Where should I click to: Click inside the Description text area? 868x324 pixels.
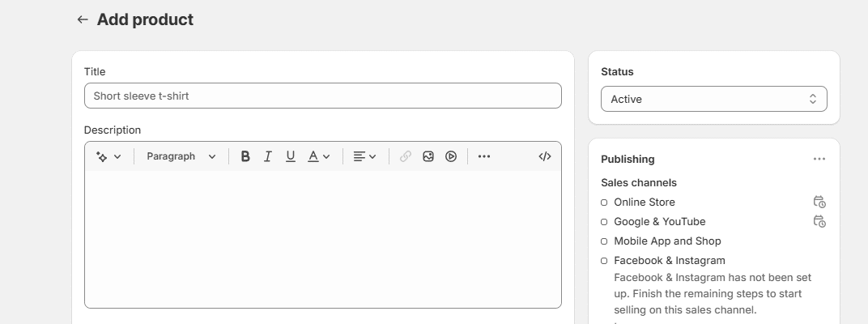(322, 239)
